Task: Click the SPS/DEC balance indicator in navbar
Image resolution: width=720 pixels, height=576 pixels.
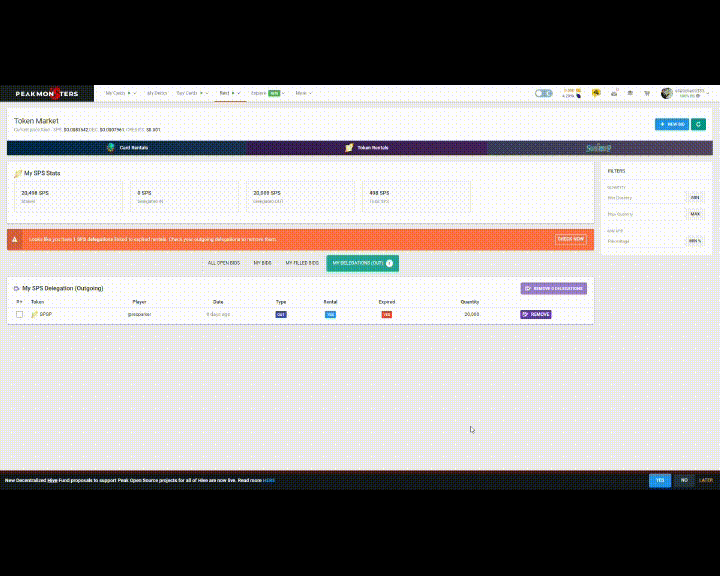Action: click(x=572, y=93)
